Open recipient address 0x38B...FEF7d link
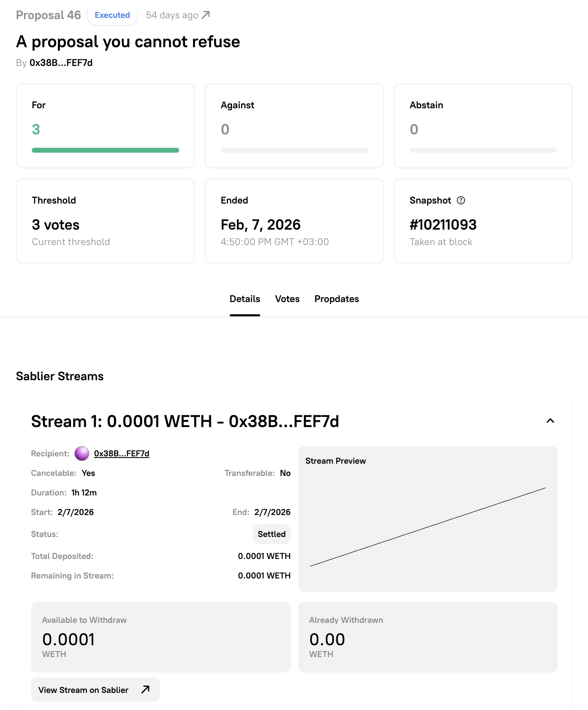The image size is (588, 710). 121,454
